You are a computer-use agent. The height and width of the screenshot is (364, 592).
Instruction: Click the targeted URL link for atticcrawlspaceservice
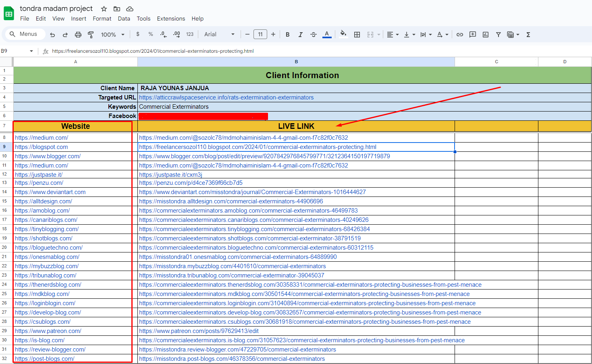click(226, 97)
